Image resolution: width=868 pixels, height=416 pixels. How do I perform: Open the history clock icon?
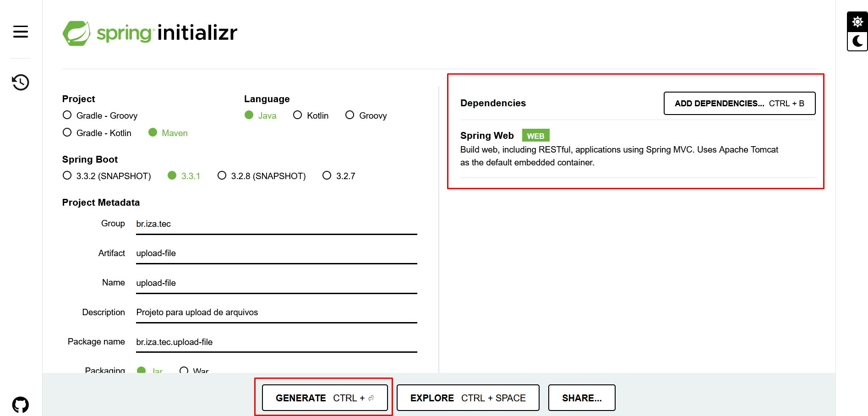click(21, 82)
